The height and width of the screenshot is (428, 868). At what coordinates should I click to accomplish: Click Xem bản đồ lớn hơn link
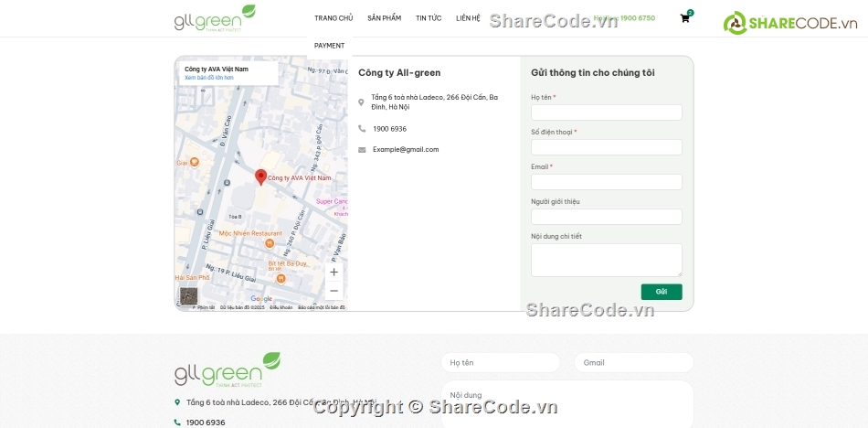tap(209, 78)
